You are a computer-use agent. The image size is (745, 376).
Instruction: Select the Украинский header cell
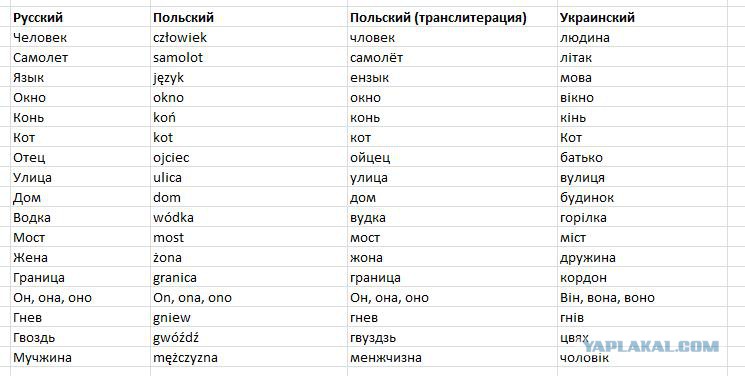(642, 18)
